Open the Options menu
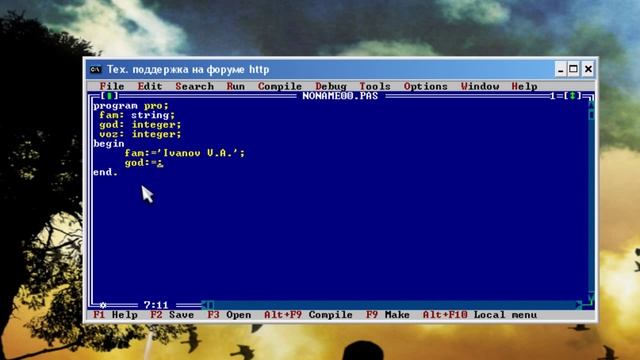This screenshot has height=360, width=640. pos(425,86)
